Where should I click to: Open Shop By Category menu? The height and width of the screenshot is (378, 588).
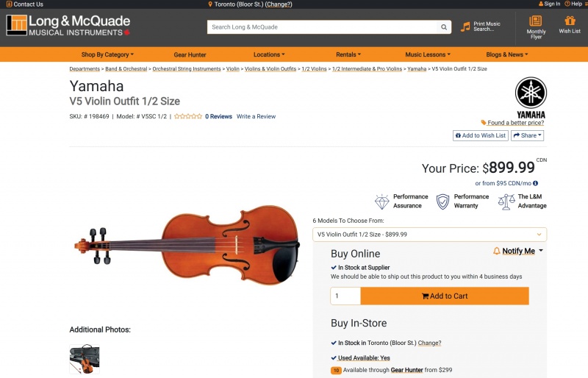107,54
